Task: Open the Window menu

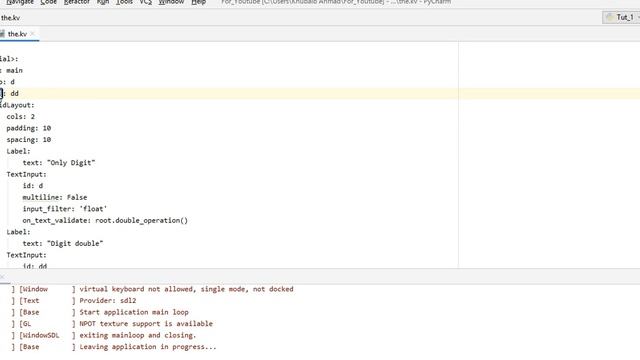Action: coord(171,2)
